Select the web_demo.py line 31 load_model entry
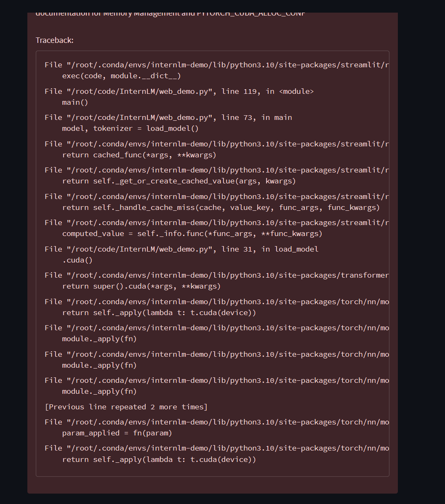445x504 pixels. [181, 249]
